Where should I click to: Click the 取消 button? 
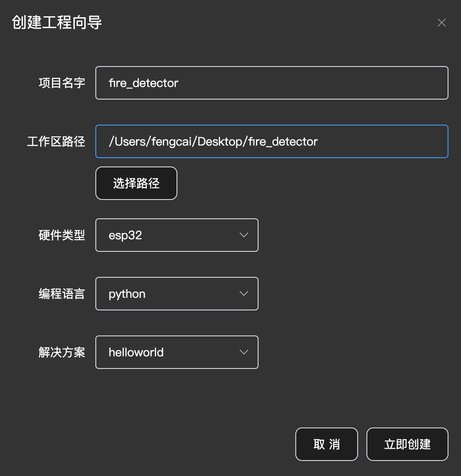326,444
